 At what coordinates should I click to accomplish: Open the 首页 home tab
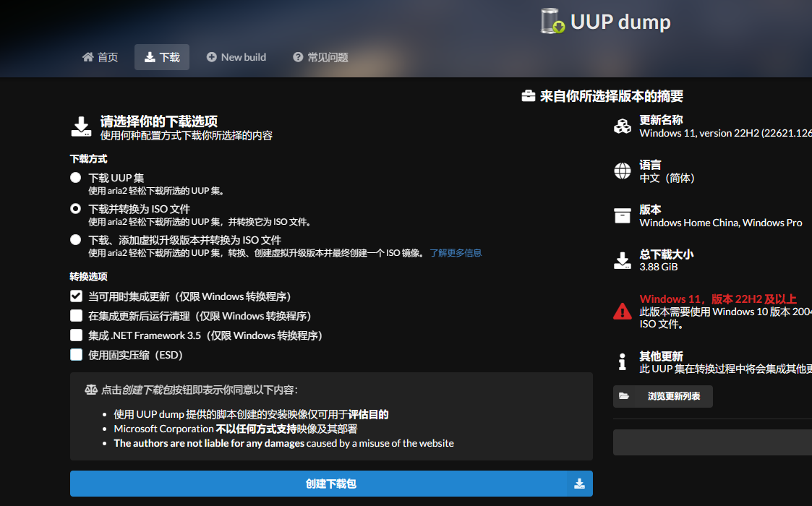pos(100,57)
